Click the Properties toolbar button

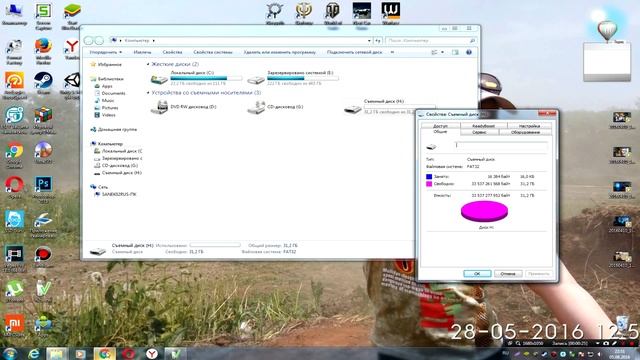click(172, 52)
